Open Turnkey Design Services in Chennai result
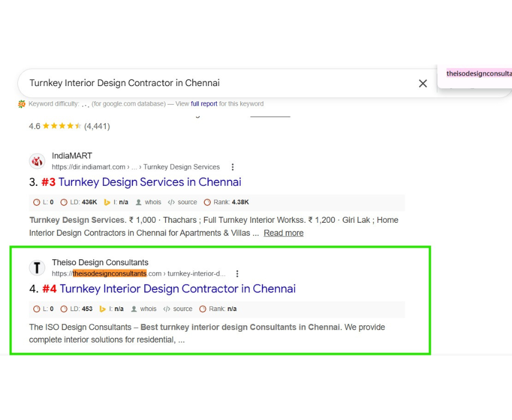512x420 pixels. click(x=150, y=182)
